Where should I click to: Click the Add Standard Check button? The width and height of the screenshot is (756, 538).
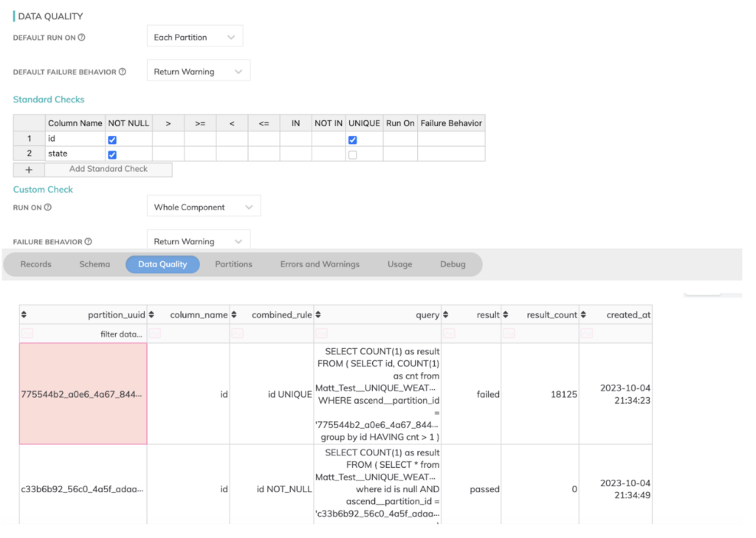(x=108, y=169)
